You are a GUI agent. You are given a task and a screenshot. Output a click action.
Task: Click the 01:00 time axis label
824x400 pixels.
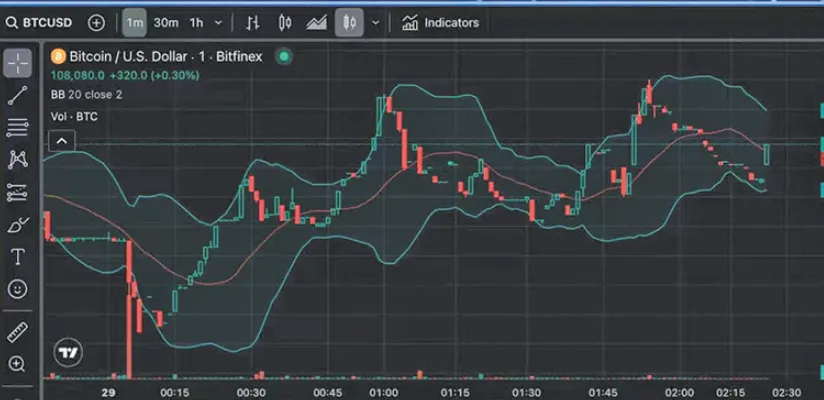pyautogui.click(x=384, y=393)
